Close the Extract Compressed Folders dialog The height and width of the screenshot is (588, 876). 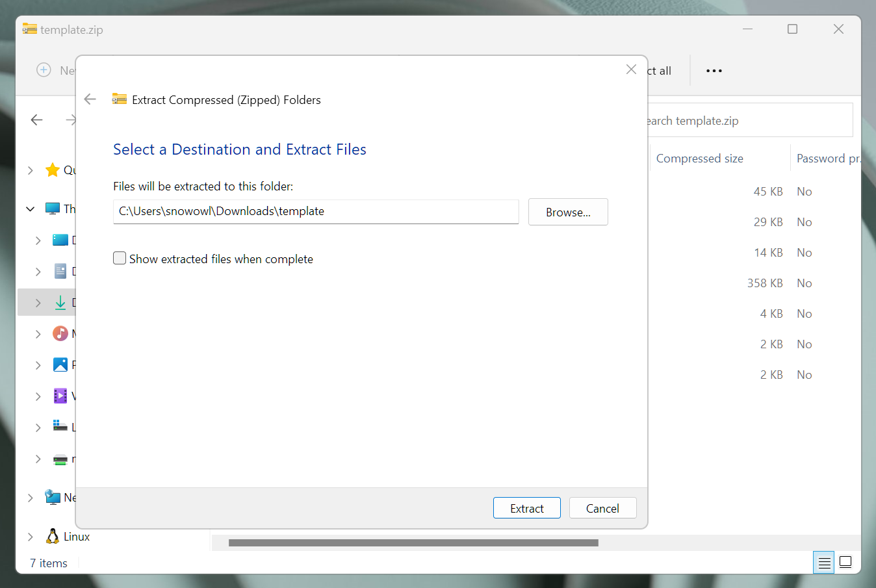pyautogui.click(x=631, y=70)
